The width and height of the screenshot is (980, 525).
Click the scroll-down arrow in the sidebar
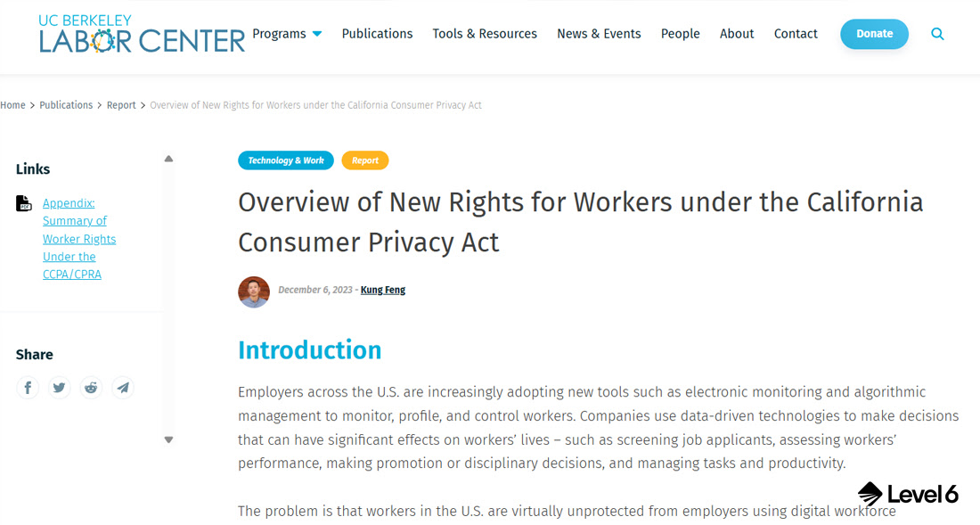click(168, 439)
